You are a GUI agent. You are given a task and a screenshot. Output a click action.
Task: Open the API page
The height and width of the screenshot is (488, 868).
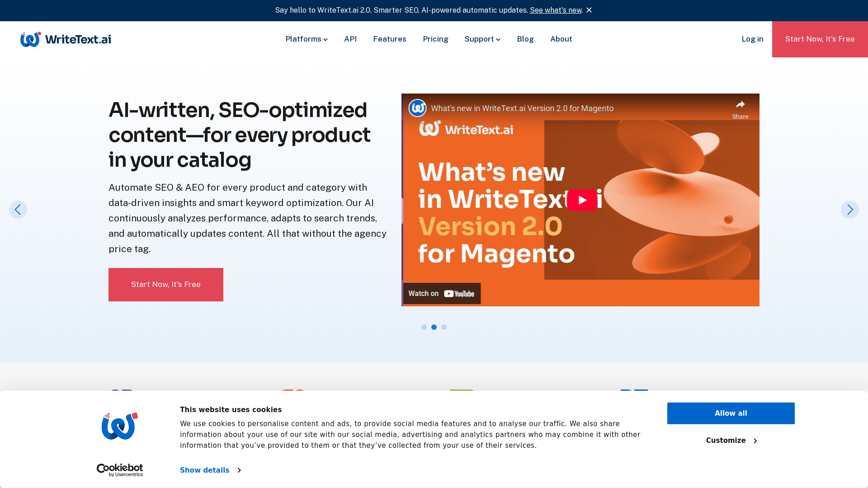[x=350, y=39]
